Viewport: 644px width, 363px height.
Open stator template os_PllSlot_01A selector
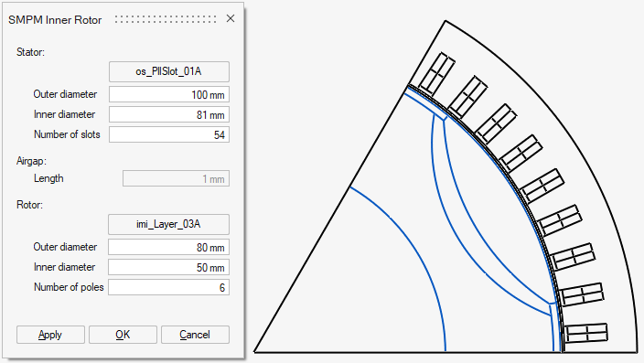coord(169,72)
